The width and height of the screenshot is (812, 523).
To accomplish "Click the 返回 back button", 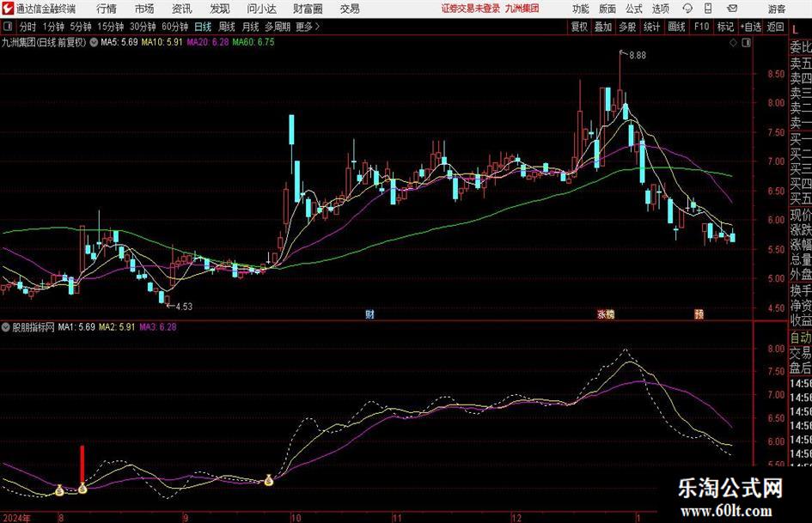I will pyautogui.click(x=775, y=27).
